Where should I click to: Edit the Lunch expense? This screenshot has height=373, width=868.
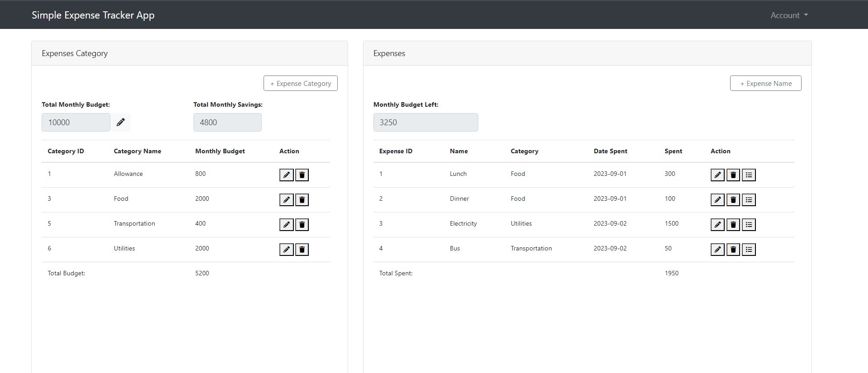(x=717, y=175)
